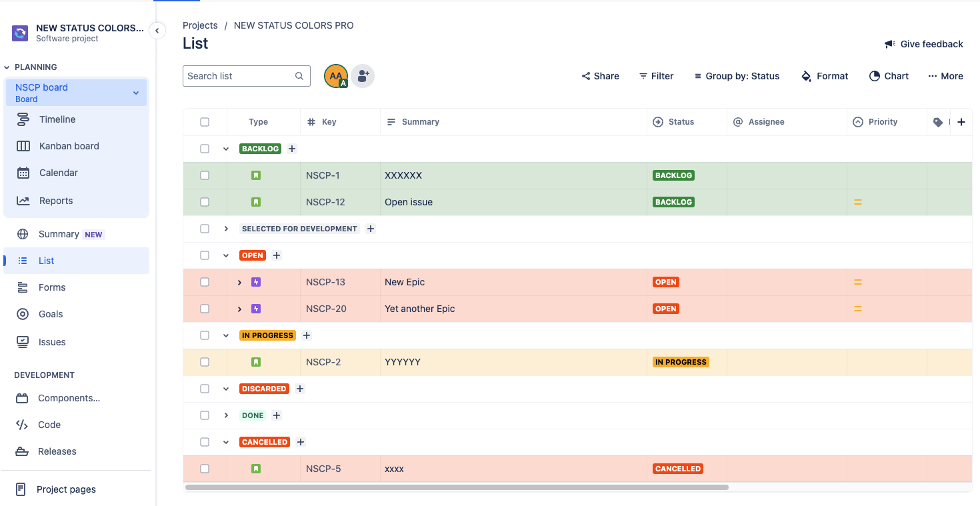Expand the NSCP-20 epic children
Viewport: 980px width, 506px height.
click(x=239, y=309)
